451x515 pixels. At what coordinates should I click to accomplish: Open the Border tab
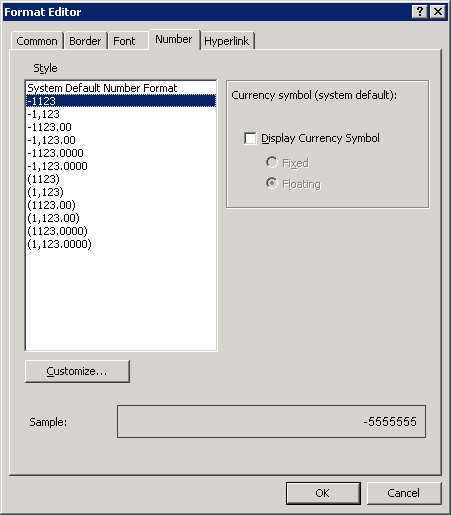(85, 41)
